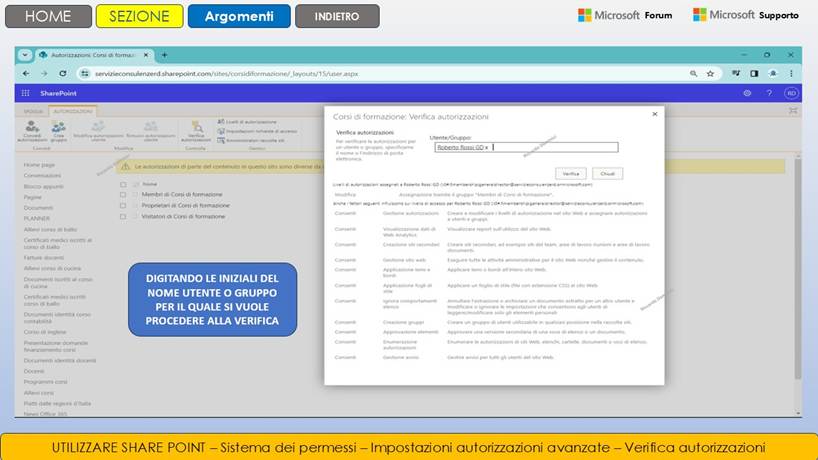Screen dimensions: 818x460
Task: Open Amministratori raccolta siti in ribbon
Action: (251, 140)
